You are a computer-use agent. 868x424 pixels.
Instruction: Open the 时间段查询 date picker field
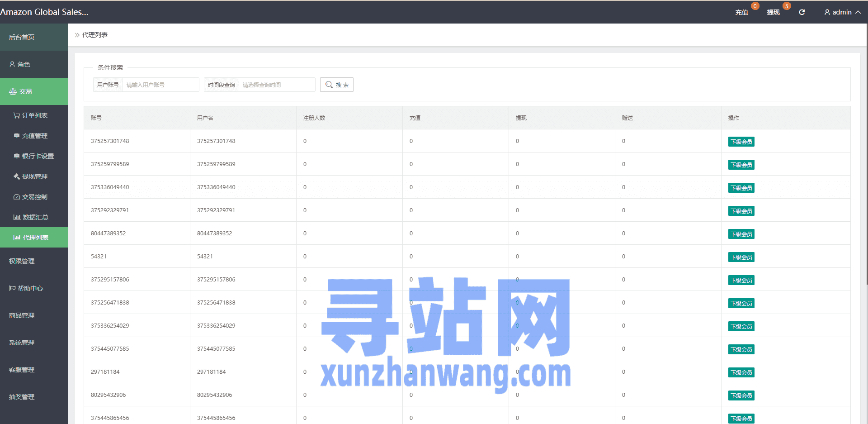tap(277, 85)
